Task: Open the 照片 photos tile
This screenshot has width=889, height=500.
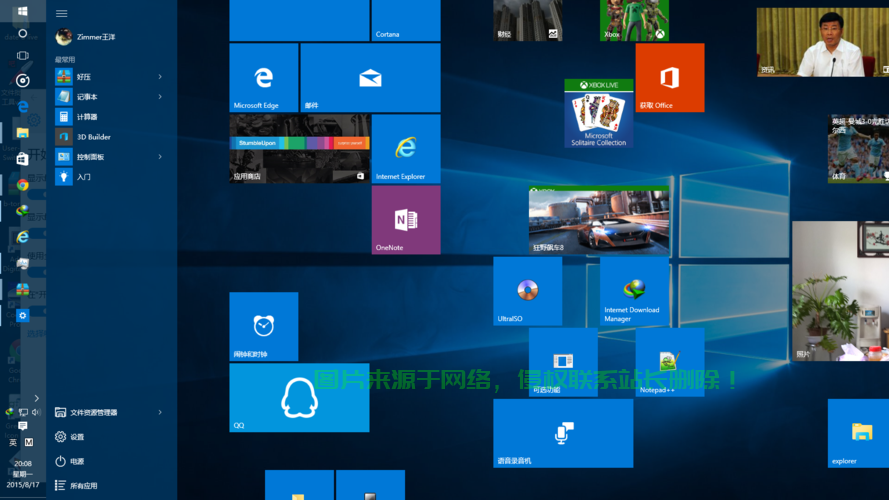Action: (841, 291)
